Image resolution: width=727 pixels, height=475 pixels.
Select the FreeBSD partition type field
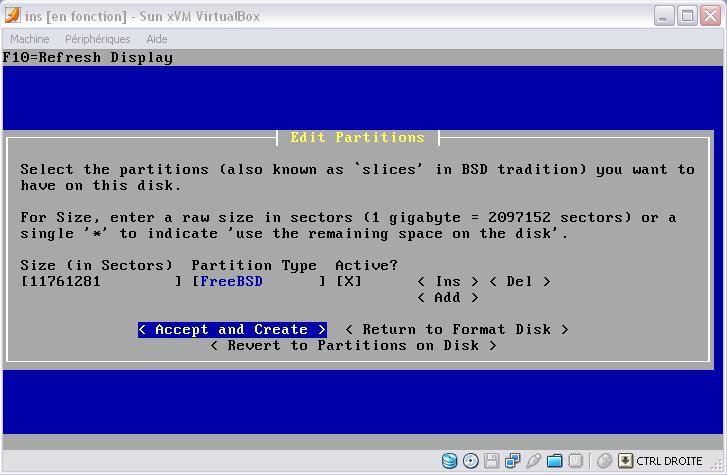point(259,282)
